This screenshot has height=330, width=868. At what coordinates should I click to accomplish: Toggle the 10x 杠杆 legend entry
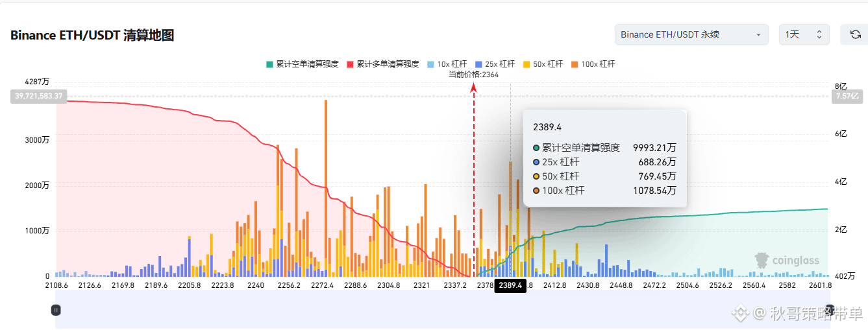tap(447, 64)
